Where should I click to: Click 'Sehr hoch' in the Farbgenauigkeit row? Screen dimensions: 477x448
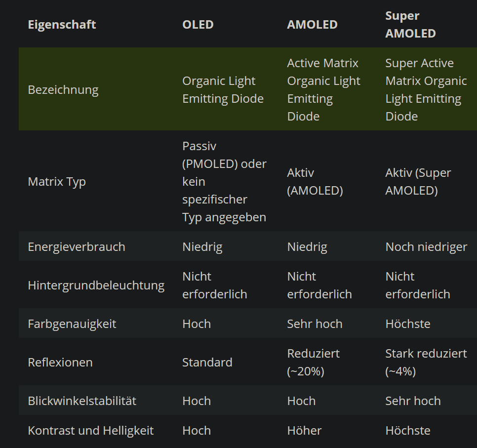(315, 324)
